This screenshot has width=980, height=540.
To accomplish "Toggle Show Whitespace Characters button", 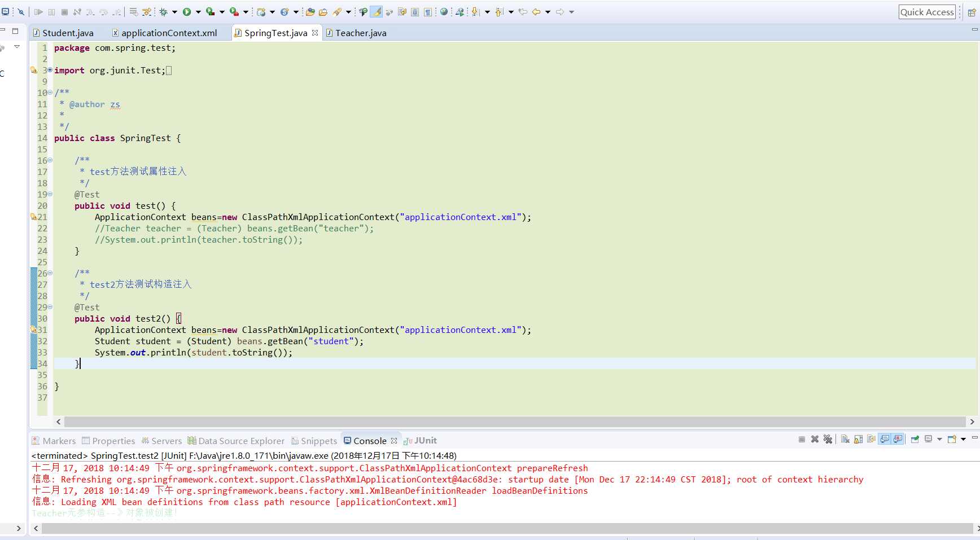I will coord(428,12).
